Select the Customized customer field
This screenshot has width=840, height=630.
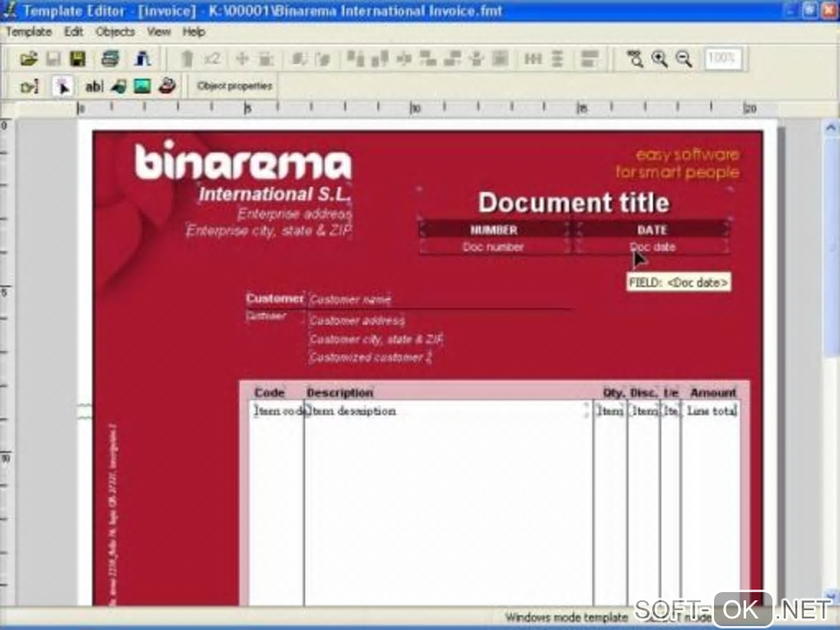(370, 357)
